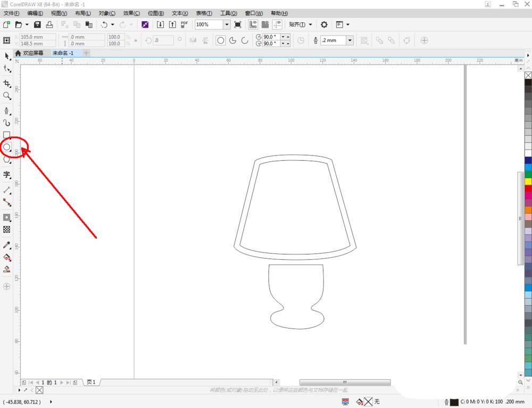Image resolution: width=532 pixels, height=408 pixels.
Task: Switch to the 未命名 -1 document tab
Action: pyautogui.click(x=63, y=53)
